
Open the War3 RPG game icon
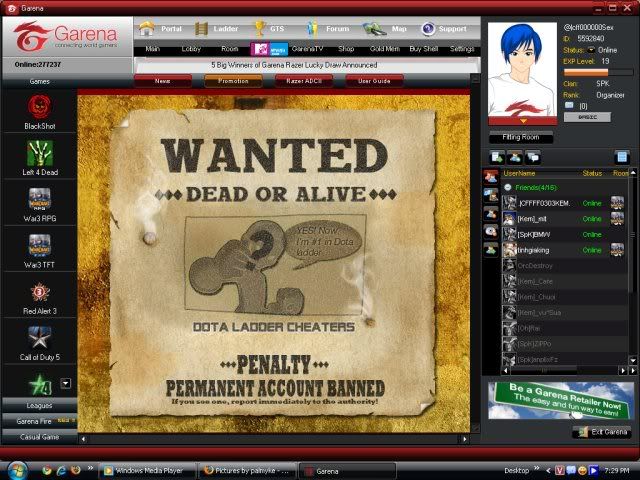pos(40,199)
